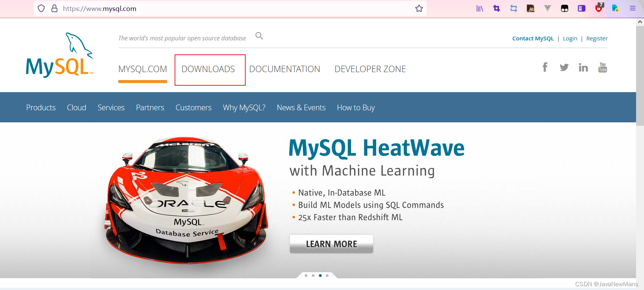Click '25x Faster than Redshift ML' bullet
This screenshot has width=644, height=290.
coord(350,217)
